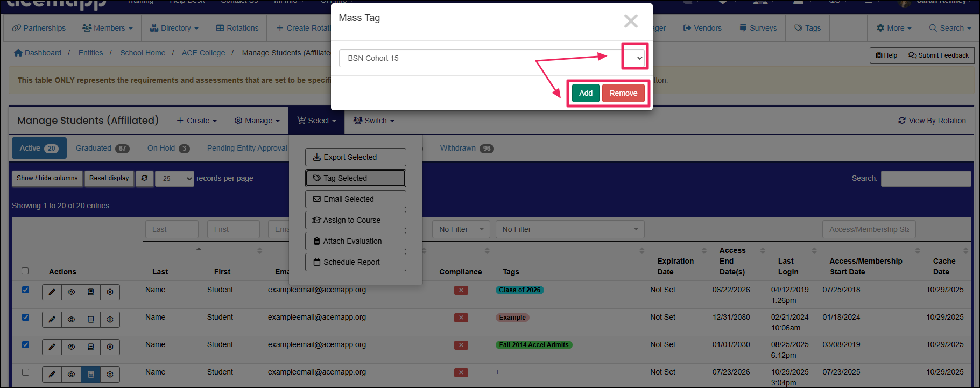Choose Schedule Report option

point(356,262)
